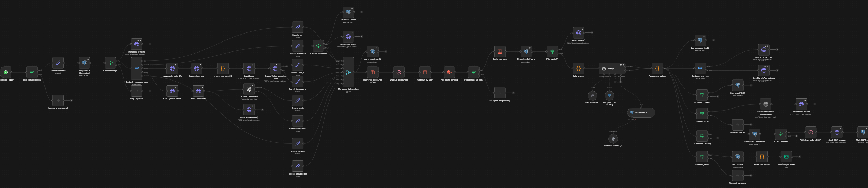Open the Claude Vision: describe image node
Screen dimensions: 868x188
tap(275, 68)
